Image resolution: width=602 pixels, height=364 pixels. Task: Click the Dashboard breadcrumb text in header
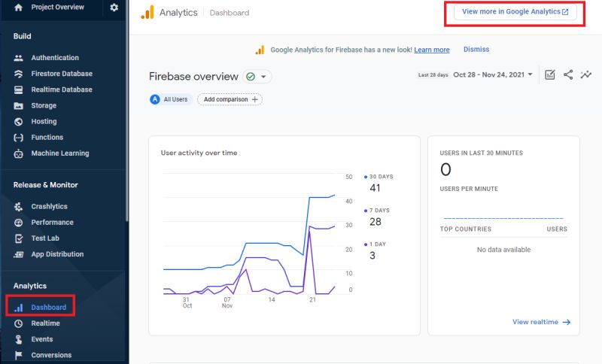[x=230, y=13]
